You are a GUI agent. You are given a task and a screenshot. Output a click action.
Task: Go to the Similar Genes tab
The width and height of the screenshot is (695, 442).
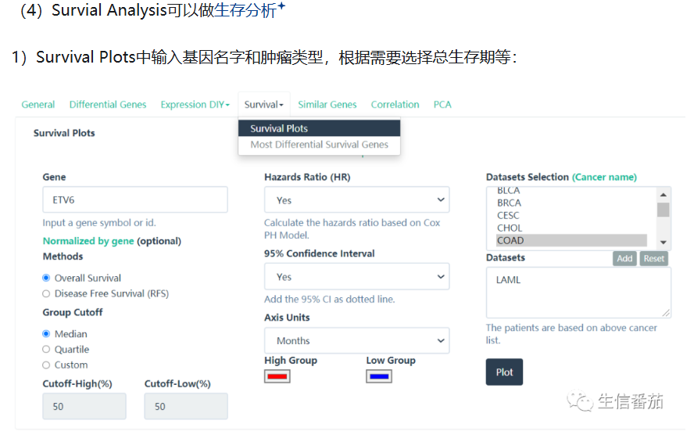coord(327,104)
